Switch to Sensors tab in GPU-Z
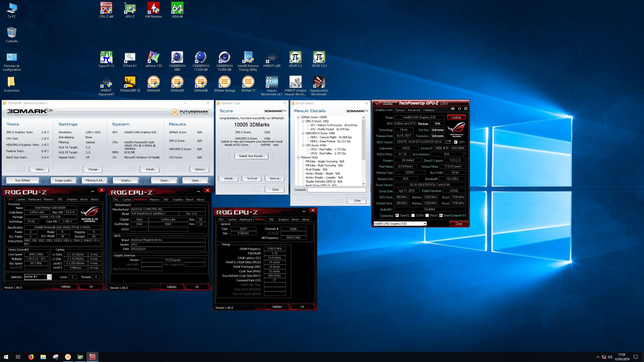 tap(400, 110)
